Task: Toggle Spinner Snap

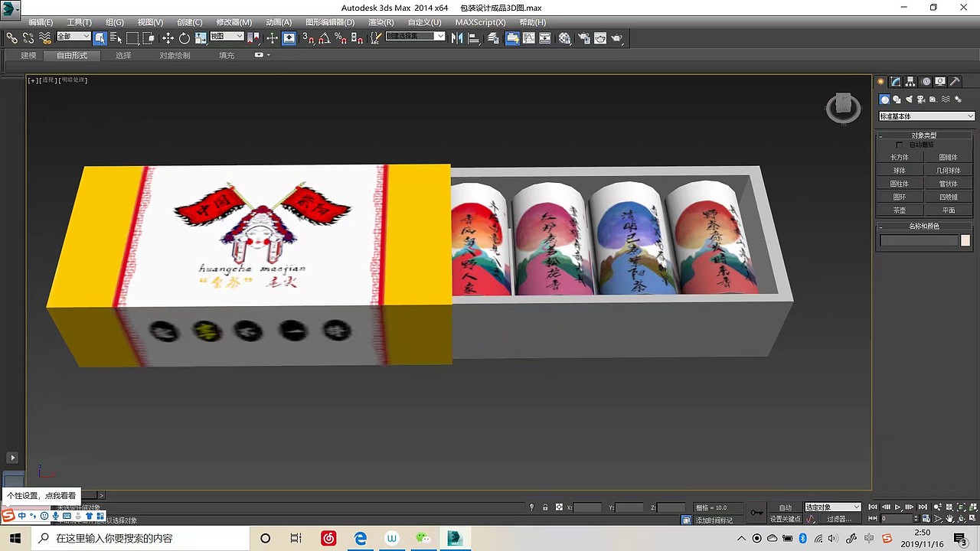Action: [x=357, y=37]
